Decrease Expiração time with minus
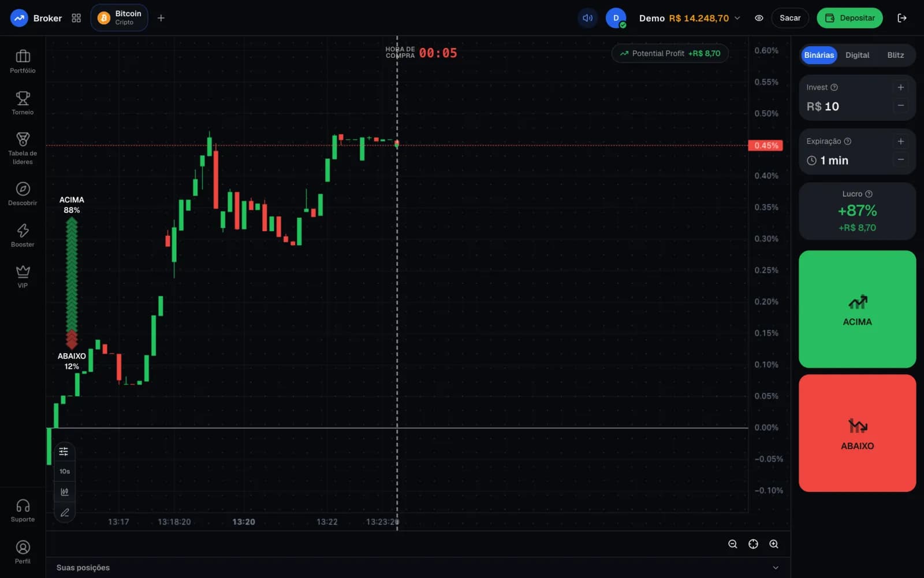The height and width of the screenshot is (578, 924). point(900,160)
